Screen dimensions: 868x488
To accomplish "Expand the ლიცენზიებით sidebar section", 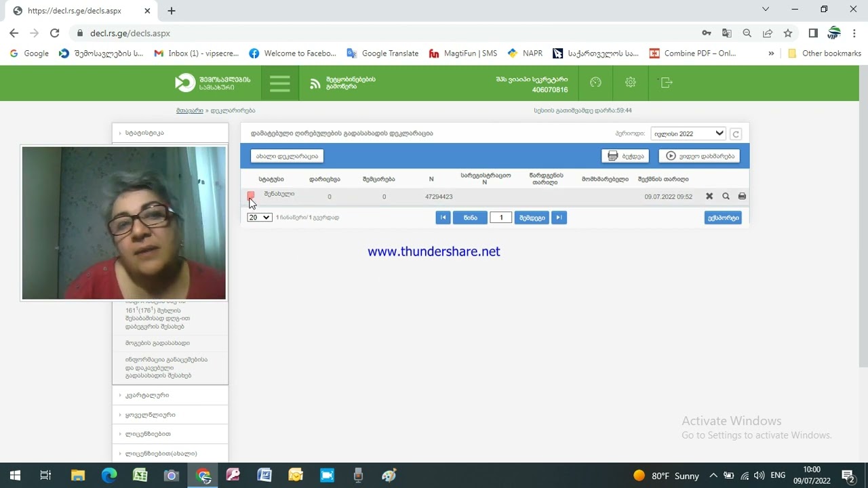I will [170, 434].
